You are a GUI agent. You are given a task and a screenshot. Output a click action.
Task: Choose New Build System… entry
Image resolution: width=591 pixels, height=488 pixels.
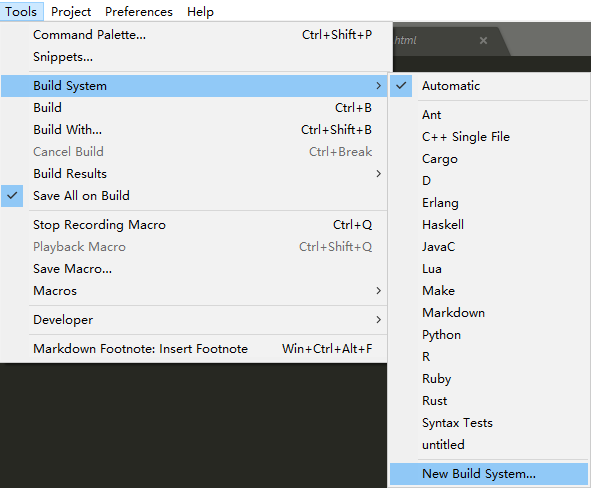[489, 474]
